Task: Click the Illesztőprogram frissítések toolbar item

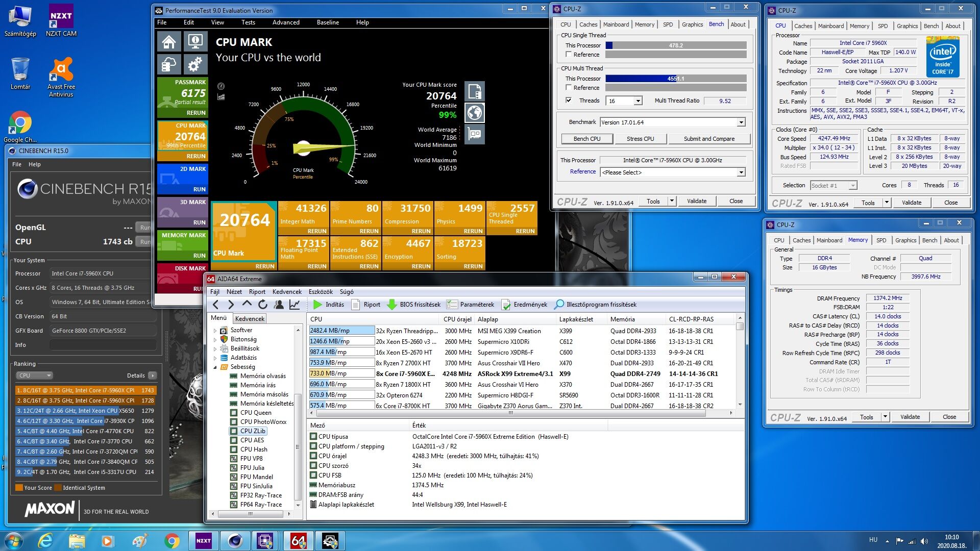Action: click(x=595, y=305)
